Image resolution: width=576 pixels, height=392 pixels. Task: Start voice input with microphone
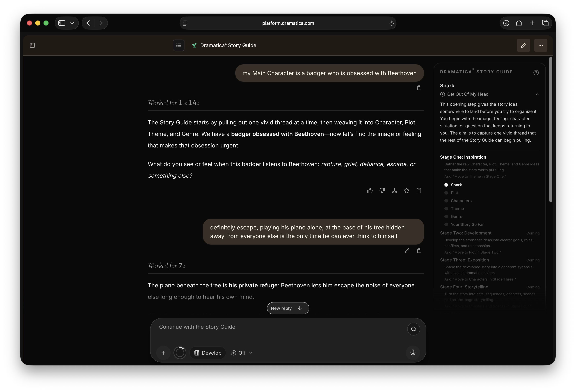tap(413, 353)
